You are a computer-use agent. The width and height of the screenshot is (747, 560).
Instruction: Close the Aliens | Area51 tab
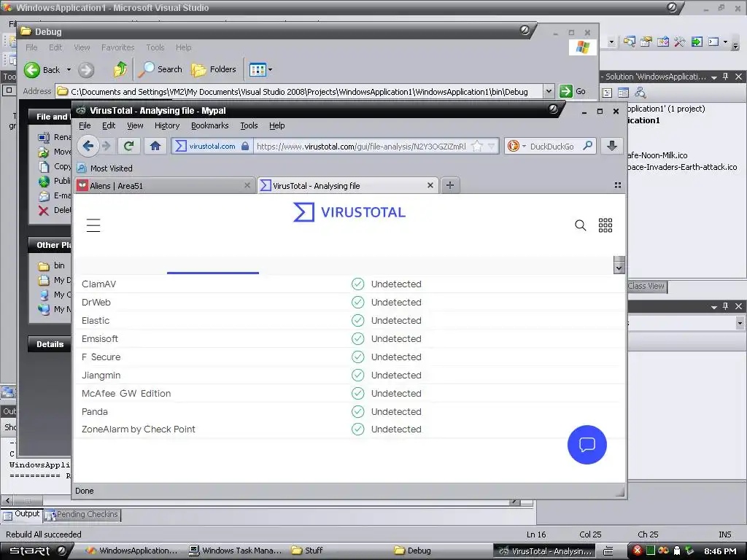[x=247, y=185]
